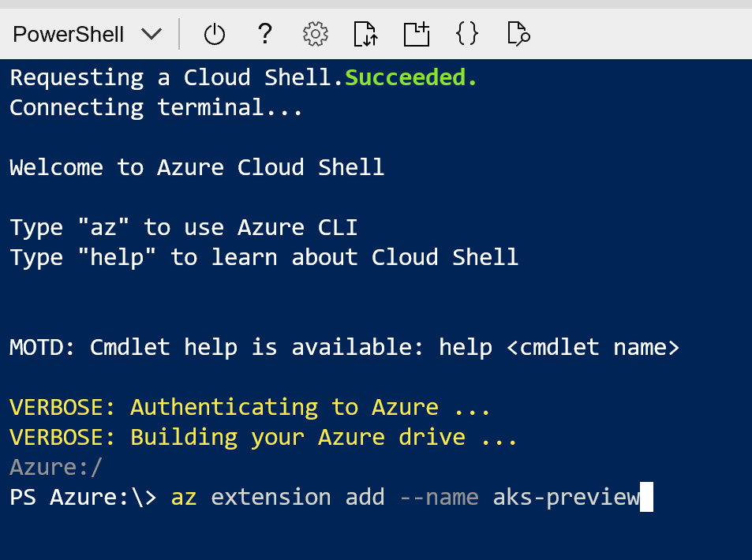Select the az command text on the prompt line
This screenshot has width=752, height=560.
click(x=182, y=497)
